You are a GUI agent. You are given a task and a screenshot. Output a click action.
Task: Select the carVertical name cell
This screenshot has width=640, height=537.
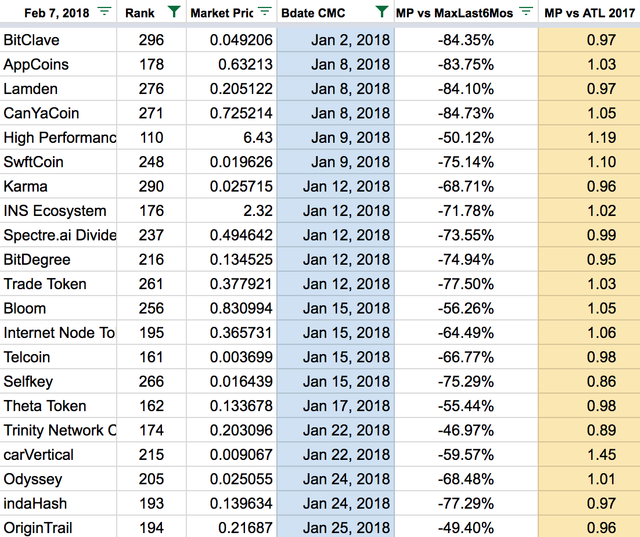pyautogui.click(x=58, y=455)
